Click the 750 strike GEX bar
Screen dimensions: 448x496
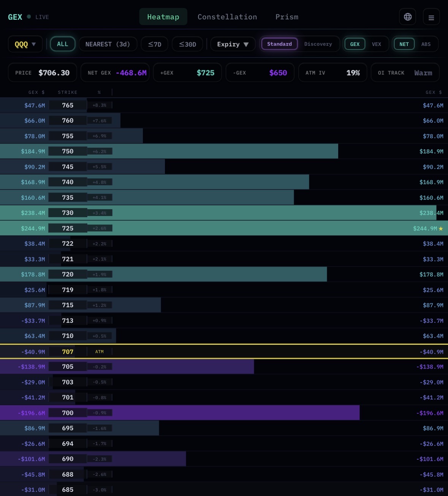(169, 151)
